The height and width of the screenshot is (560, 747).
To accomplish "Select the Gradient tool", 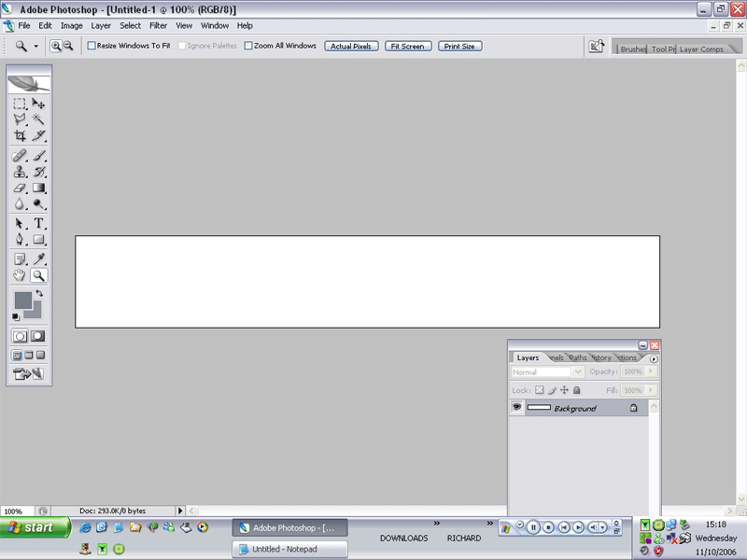I will [38, 188].
